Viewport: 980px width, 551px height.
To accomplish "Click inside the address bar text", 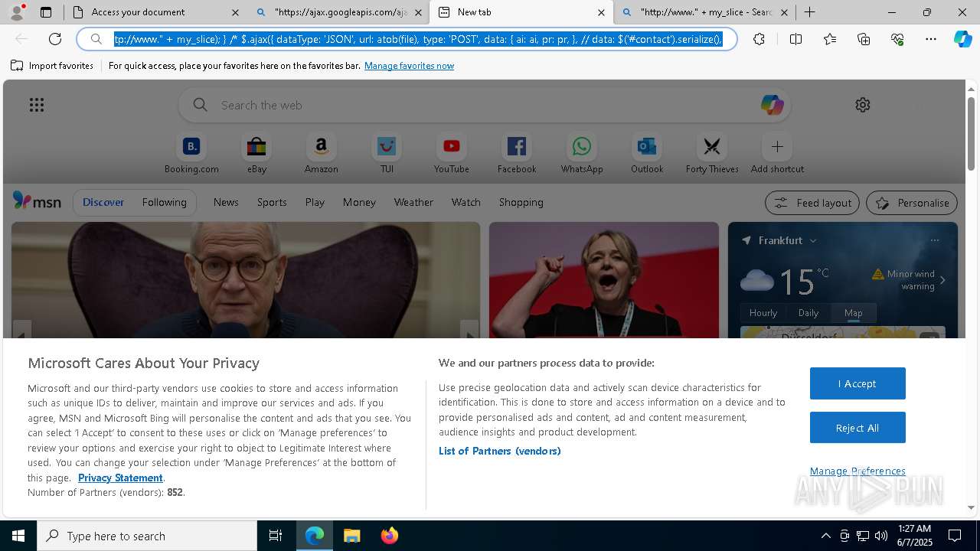I will click(418, 39).
